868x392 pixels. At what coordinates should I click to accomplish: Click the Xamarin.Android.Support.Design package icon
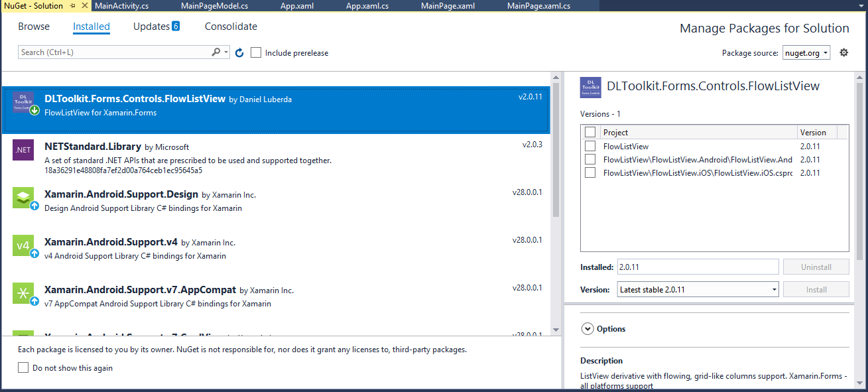coord(22,198)
